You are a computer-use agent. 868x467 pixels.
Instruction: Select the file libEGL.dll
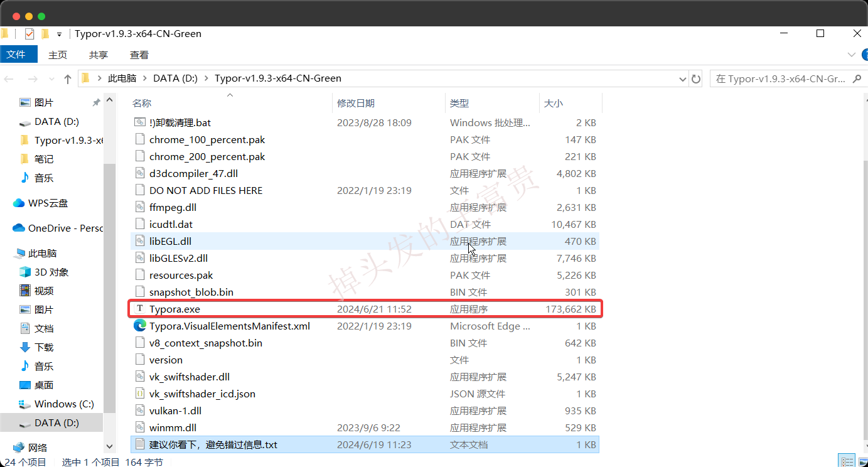365,242
